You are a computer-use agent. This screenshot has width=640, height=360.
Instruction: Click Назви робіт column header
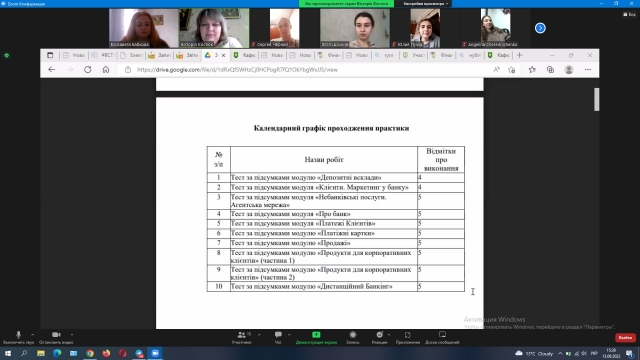(x=324, y=160)
